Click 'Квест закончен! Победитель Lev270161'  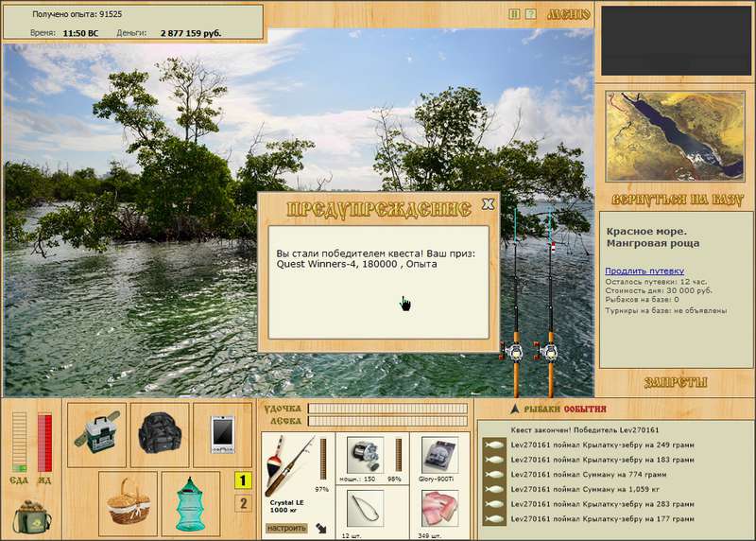[x=584, y=430]
